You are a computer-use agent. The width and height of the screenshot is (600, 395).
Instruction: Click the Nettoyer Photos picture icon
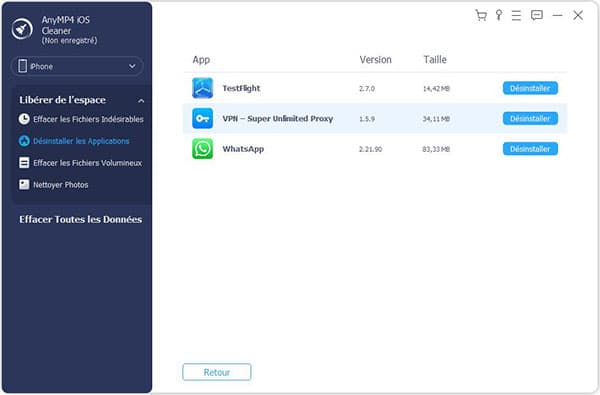[x=24, y=184]
